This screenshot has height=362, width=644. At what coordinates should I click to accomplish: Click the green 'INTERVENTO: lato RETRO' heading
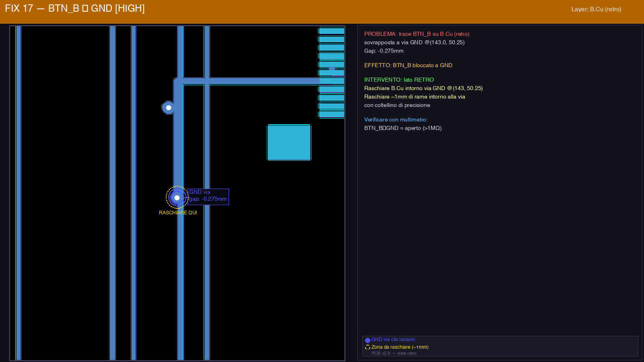(x=399, y=80)
